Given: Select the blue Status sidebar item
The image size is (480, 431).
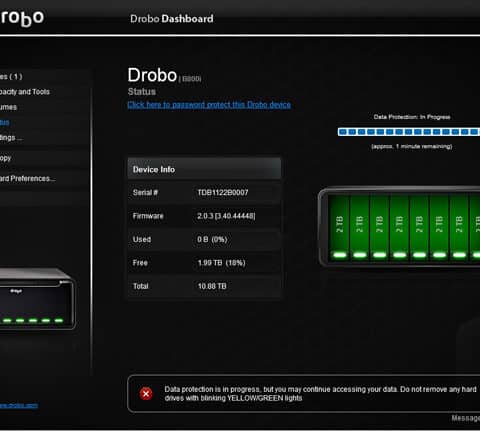Looking at the screenshot, I should click(x=5, y=122).
